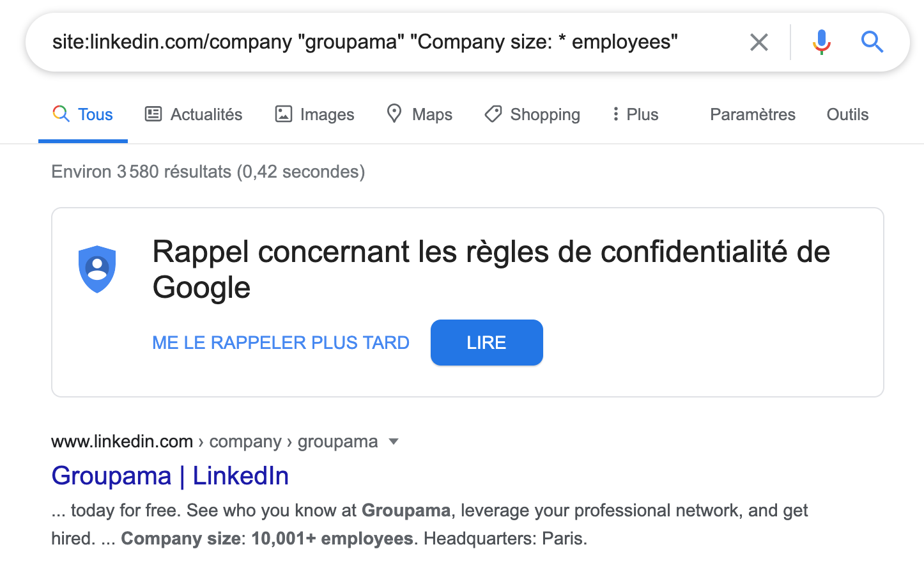Screen dimensions: 924x579
Task: Click the price tag icon beside Shopping
Action: [x=493, y=114]
